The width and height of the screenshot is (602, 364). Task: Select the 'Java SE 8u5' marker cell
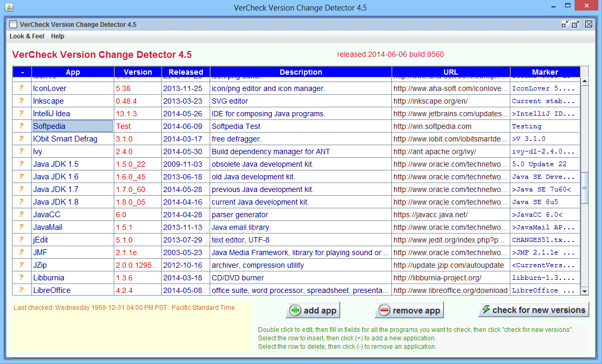coord(545,202)
